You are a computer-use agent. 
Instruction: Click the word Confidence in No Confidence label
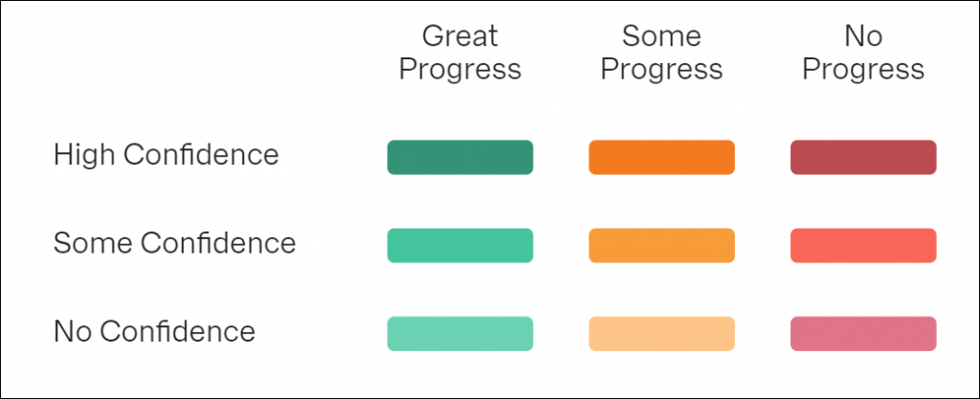(x=177, y=331)
